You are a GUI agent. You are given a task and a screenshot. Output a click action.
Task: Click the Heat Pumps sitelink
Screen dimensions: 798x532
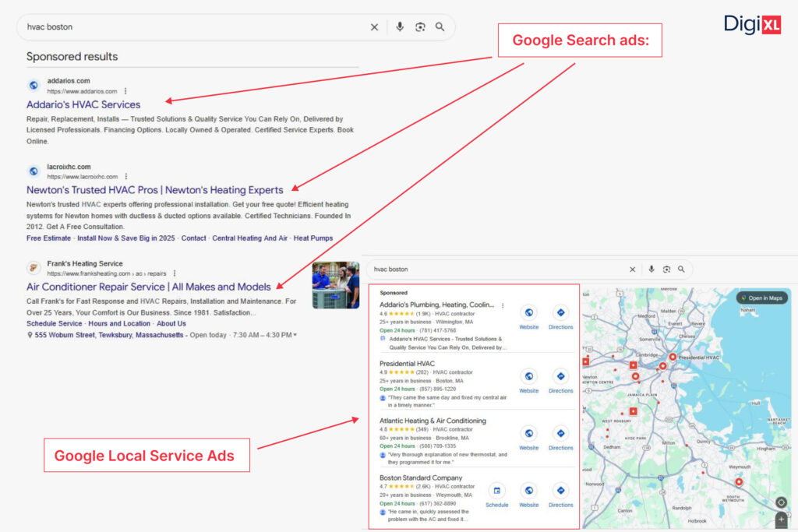point(312,238)
